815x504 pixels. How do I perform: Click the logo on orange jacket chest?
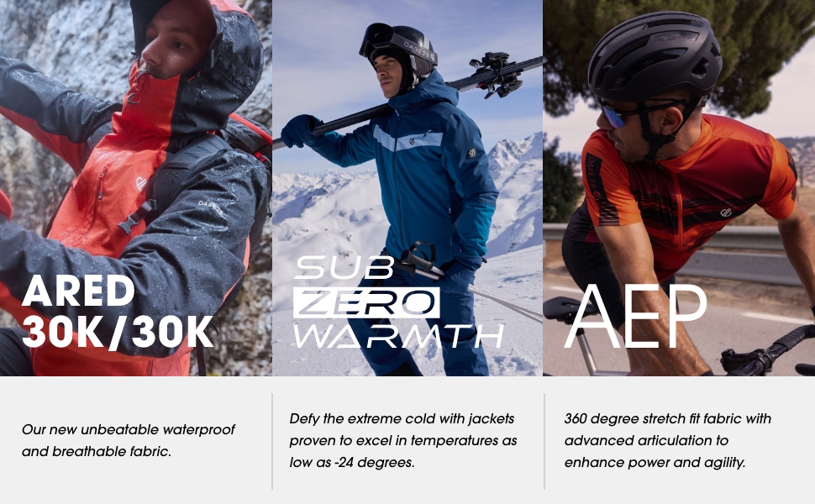141,183
